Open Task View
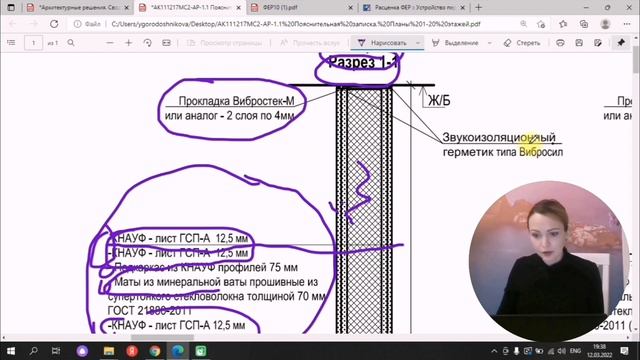The height and width of the screenshot is (360, 640). click(x=56, y=351)
